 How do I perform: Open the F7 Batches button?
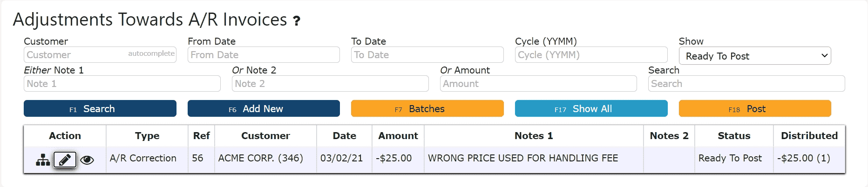coord(427,108)
